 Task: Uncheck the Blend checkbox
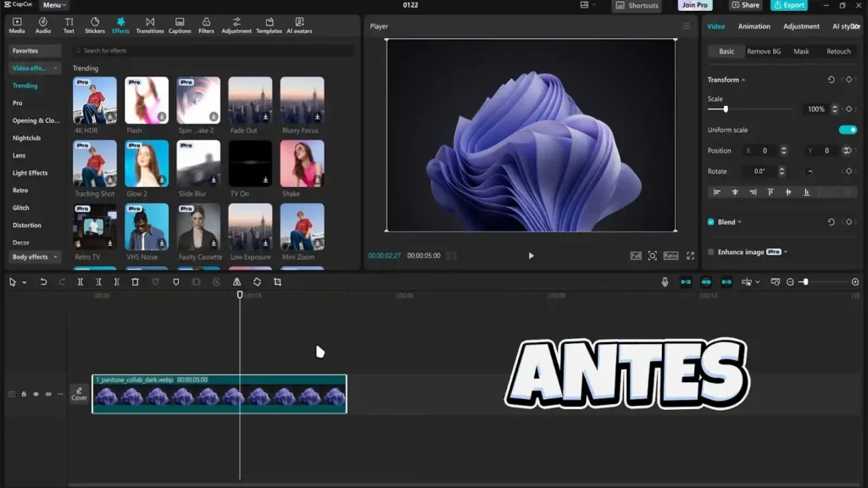pos(711,222)
